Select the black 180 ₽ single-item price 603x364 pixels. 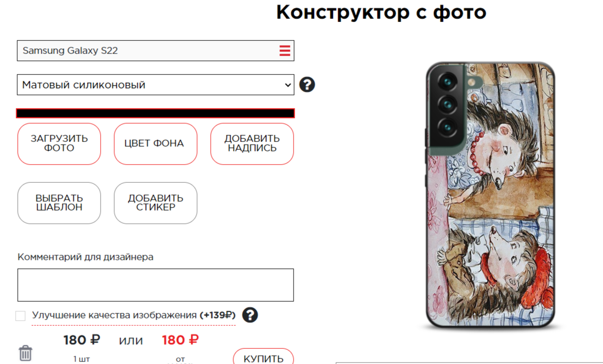point(81,340)
